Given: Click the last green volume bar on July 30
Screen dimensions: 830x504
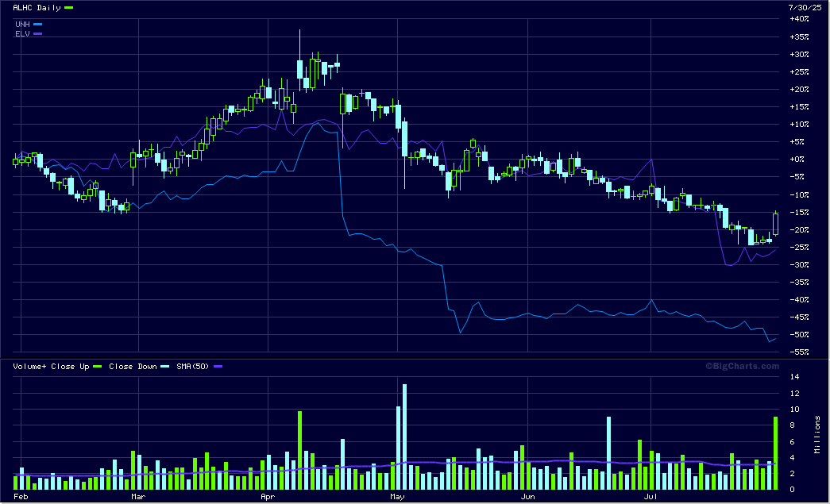Looking at the screenshot, I should (775, 452).
